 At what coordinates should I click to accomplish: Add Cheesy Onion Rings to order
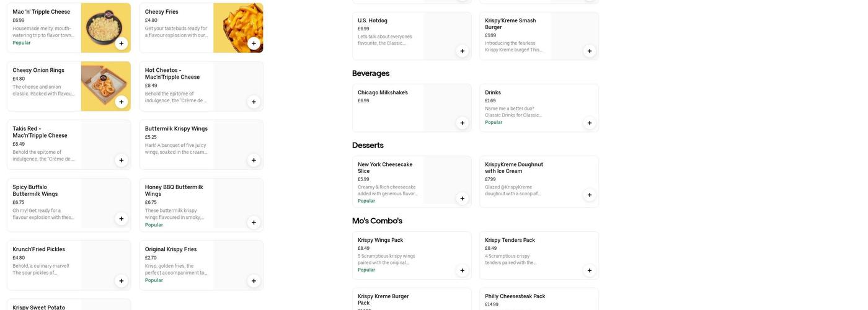[121, 102]
